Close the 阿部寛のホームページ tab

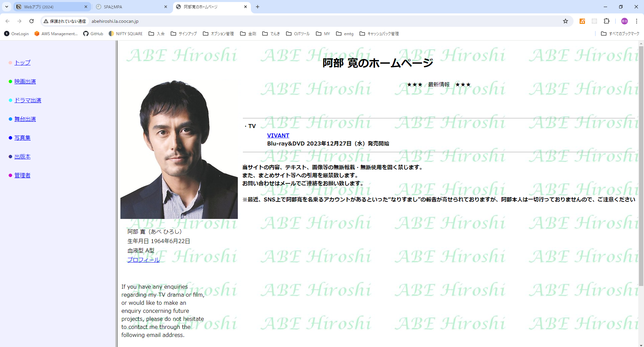tap(246, 7)
